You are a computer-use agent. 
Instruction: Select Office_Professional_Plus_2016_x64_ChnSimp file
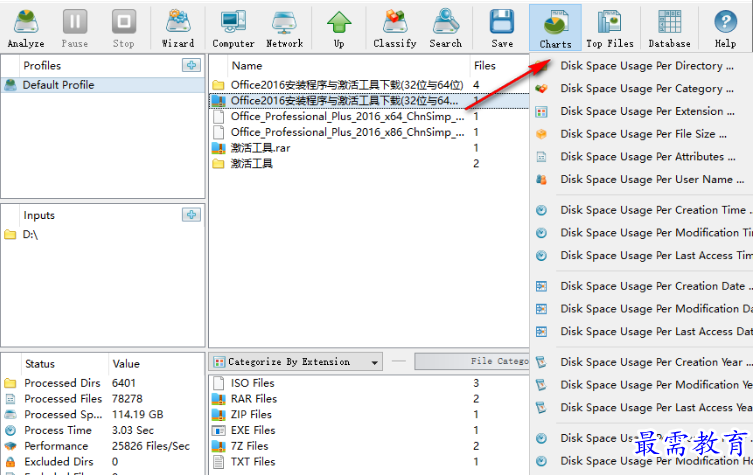click(369, 117)
